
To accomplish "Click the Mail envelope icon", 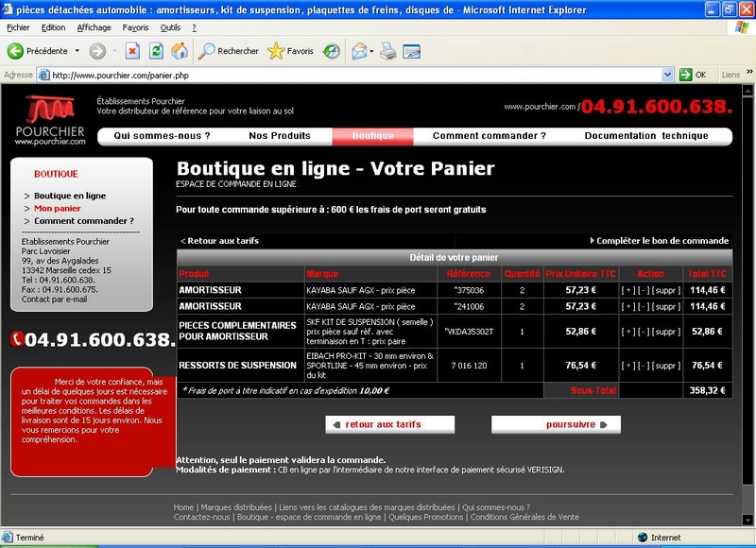I will pyautogui.click(x=359, y=51).
